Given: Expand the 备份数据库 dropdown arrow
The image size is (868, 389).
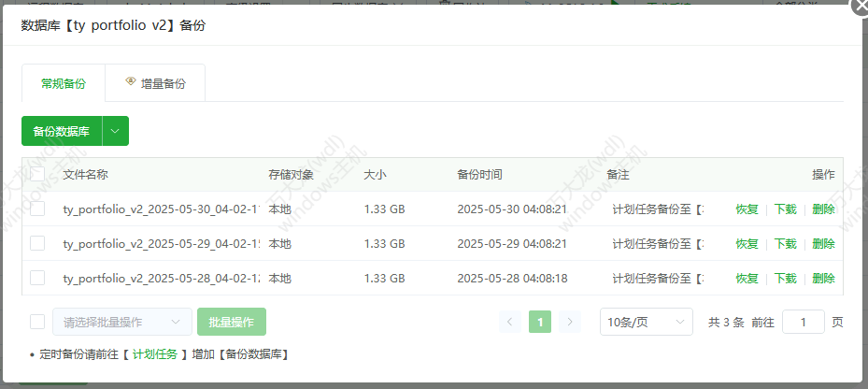Looking at the screenshot, I should click(115, 132).
